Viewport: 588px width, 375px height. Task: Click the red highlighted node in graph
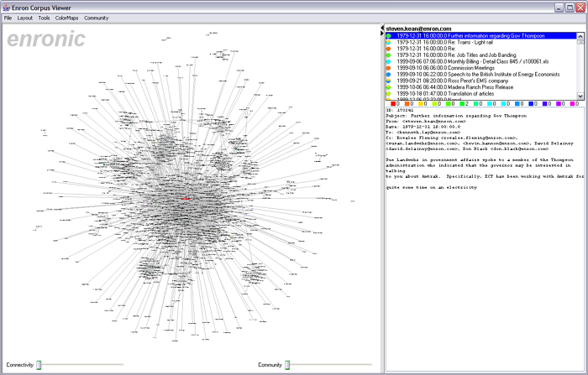tap(186, 199)
